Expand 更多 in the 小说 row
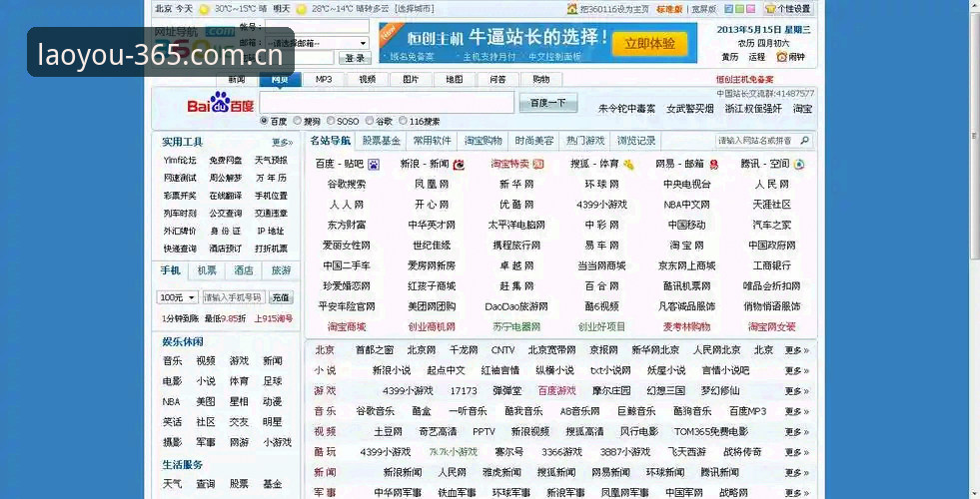Screen dimensions: 980x499 click(797, 370)
